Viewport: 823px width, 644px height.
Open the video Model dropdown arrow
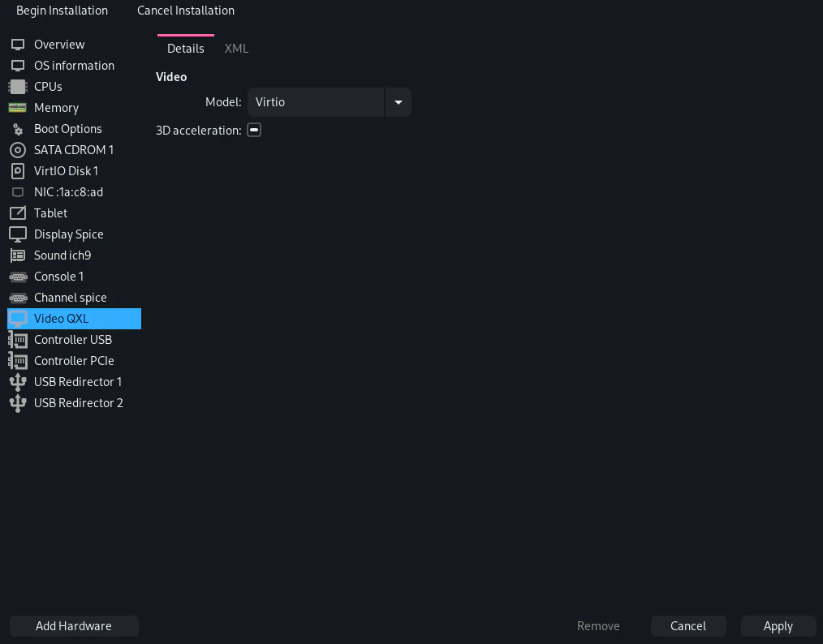pos(398,102)
